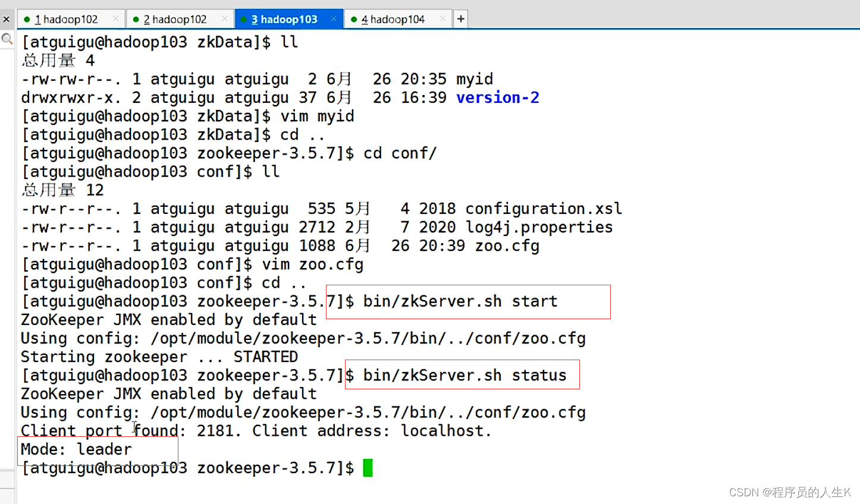860x504 pixels.
Task: Click the blue version-2 directory name
Action: coord(498,97)
